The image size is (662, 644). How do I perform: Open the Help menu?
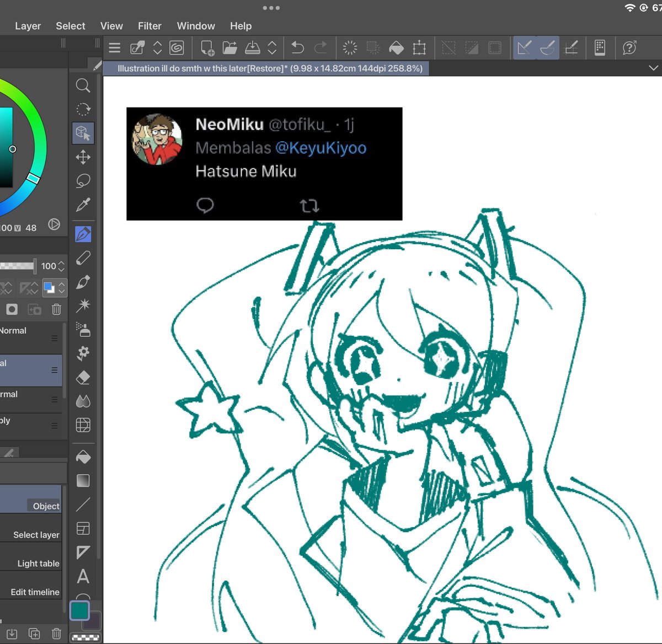coord(241,26)
